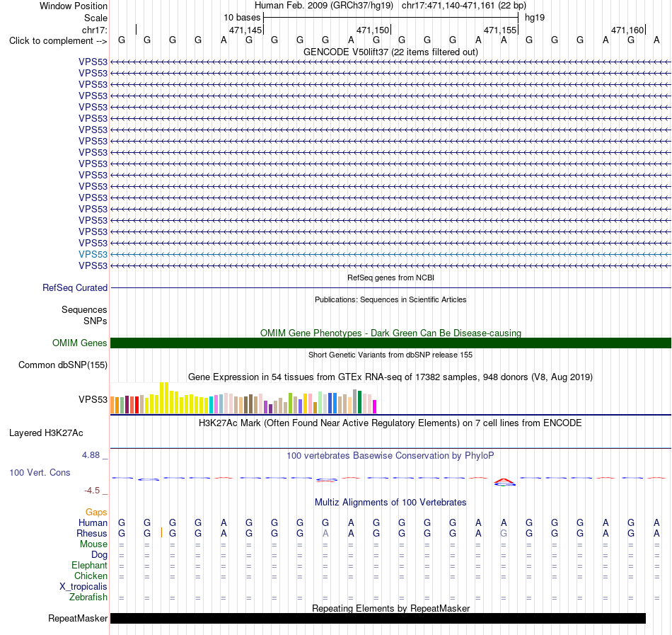
Task: Click the light-blue VPS53 intron arrow line
Action: (390, 254)
